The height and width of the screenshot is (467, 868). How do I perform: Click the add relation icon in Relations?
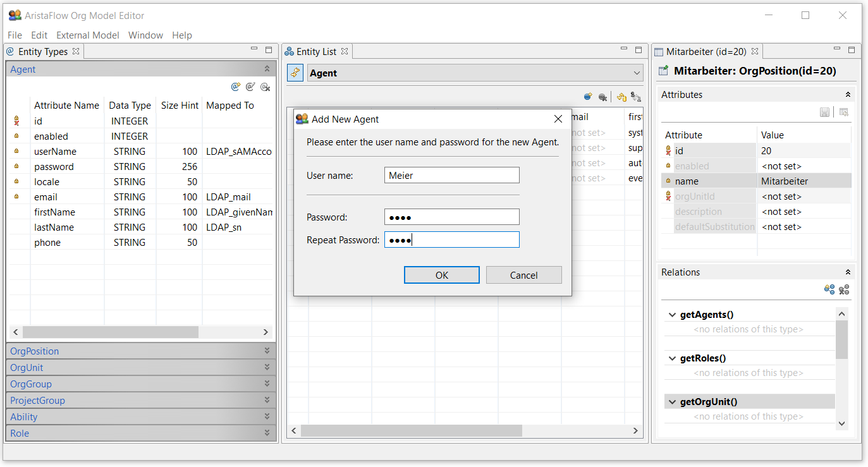829,289
